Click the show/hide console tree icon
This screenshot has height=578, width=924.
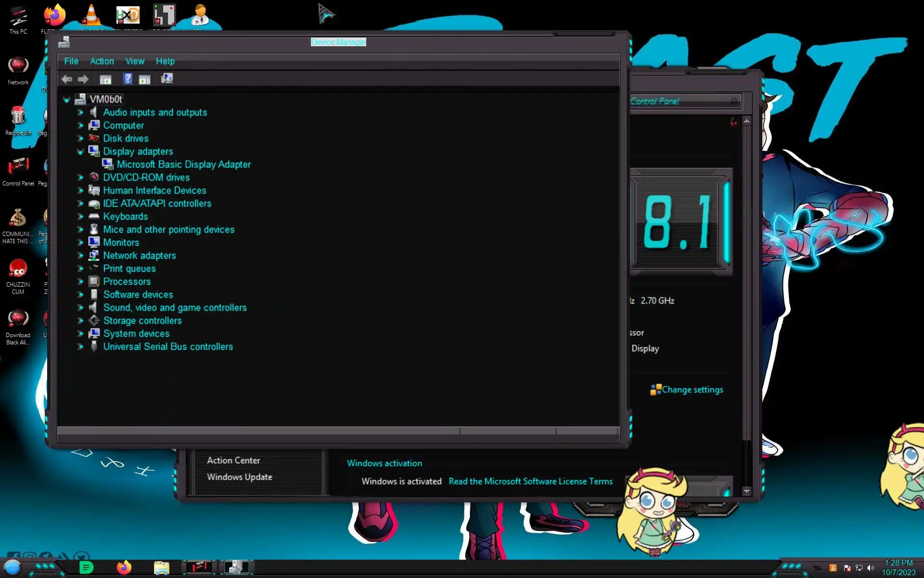[105, 79]
